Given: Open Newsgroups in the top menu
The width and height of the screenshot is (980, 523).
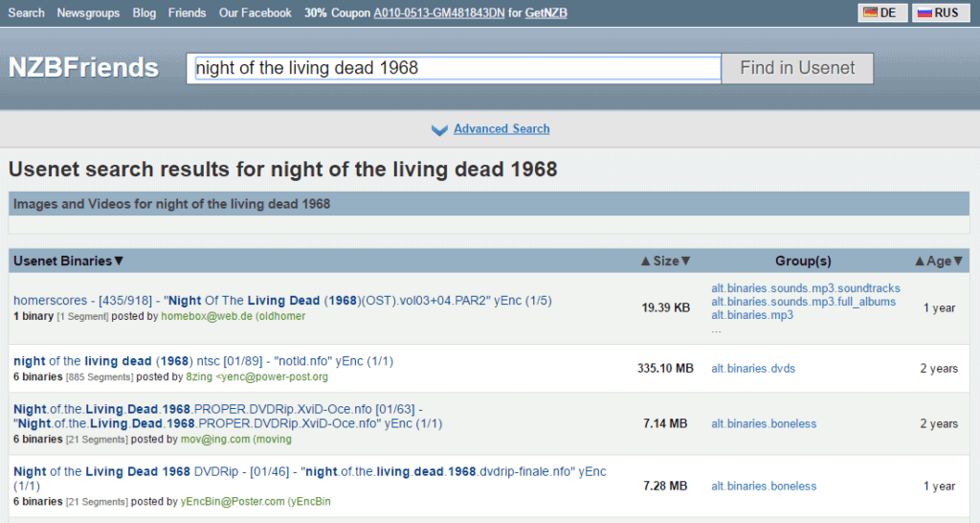Looking at the screenshot, I should (89, 12).
